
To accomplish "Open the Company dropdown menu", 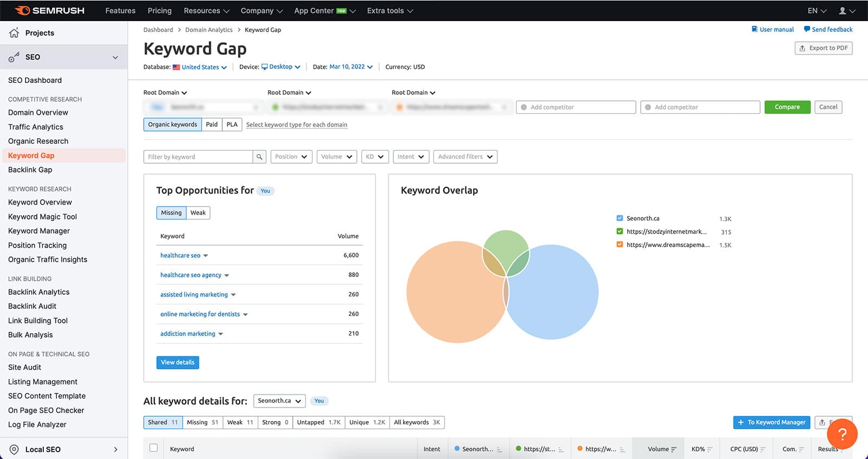I will coord(261,10).
